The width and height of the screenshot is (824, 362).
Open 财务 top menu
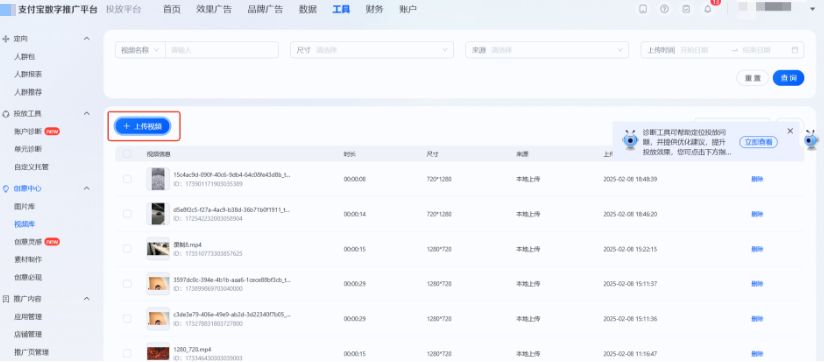(x=375, y=9)
